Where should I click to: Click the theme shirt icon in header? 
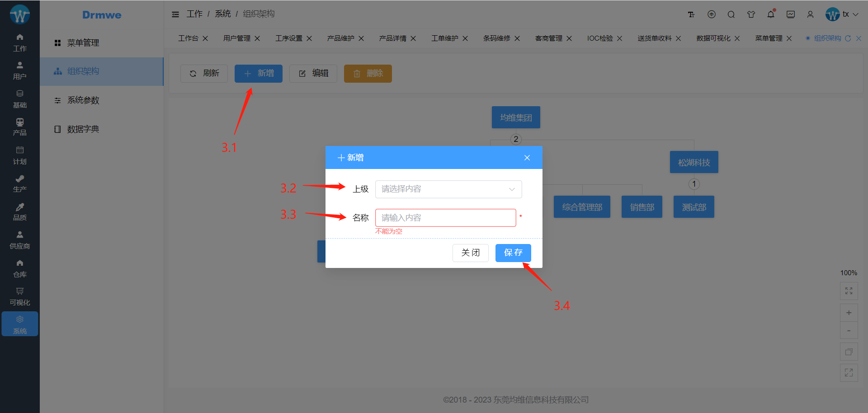click(751, 14)
